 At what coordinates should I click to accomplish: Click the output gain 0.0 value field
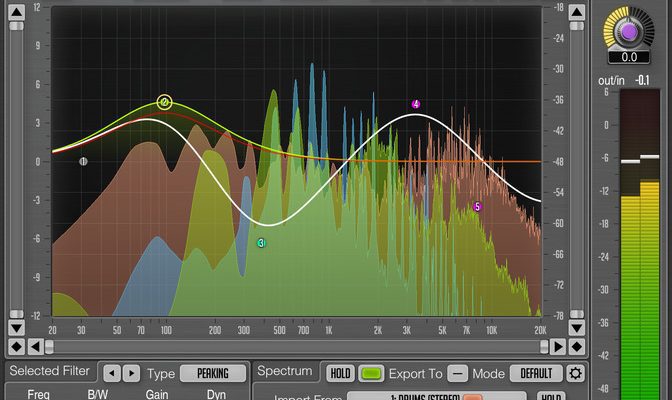[x=629, y=59]
